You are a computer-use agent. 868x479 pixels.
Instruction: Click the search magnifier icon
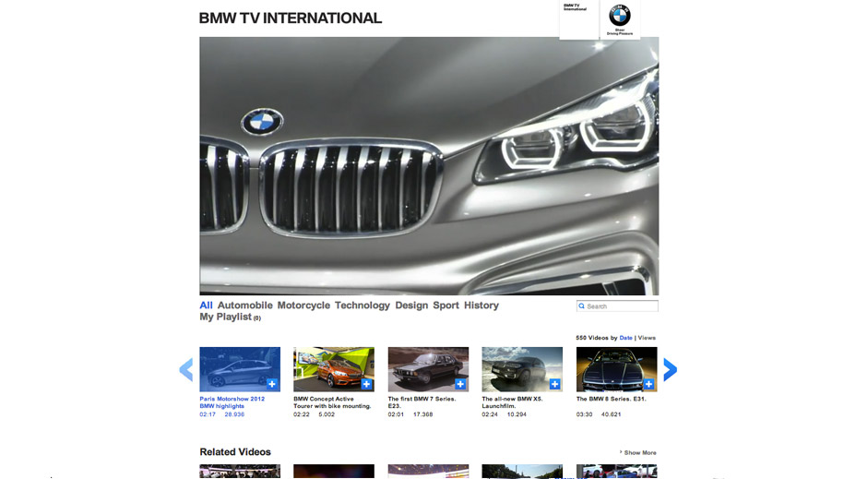pos(581,305)
